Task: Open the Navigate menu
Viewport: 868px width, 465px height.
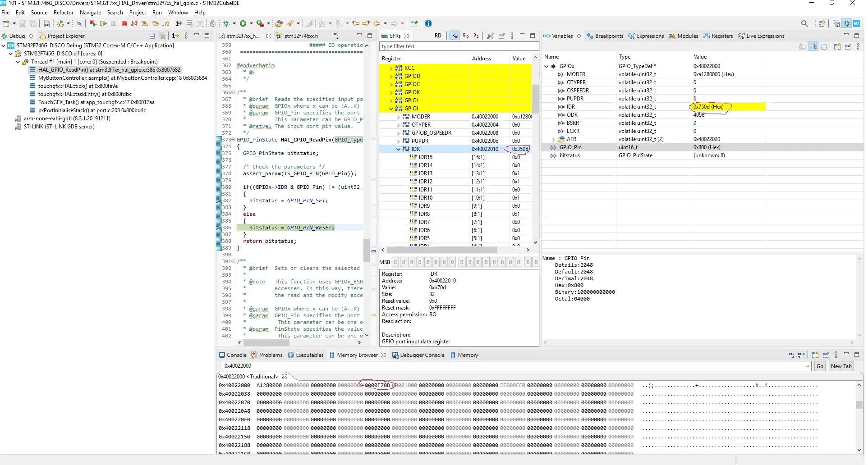Action: (x=90, y=13)
